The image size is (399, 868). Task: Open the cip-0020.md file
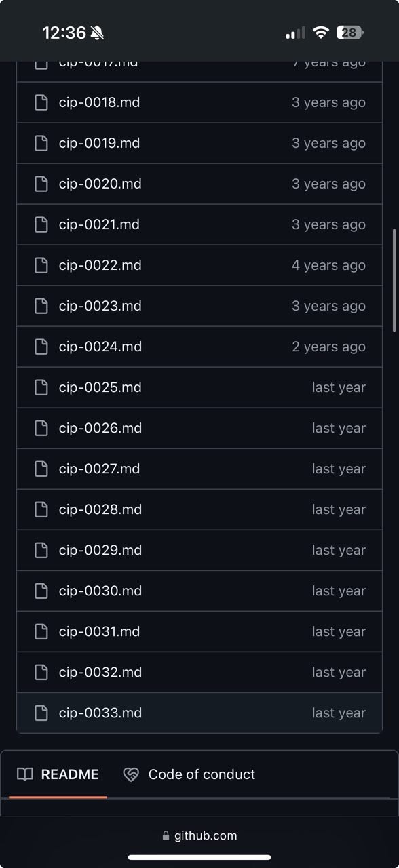click(100, 184)
